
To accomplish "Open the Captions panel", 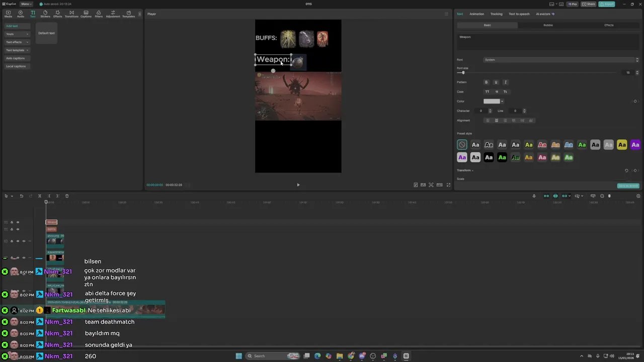I will pos(86,14).
